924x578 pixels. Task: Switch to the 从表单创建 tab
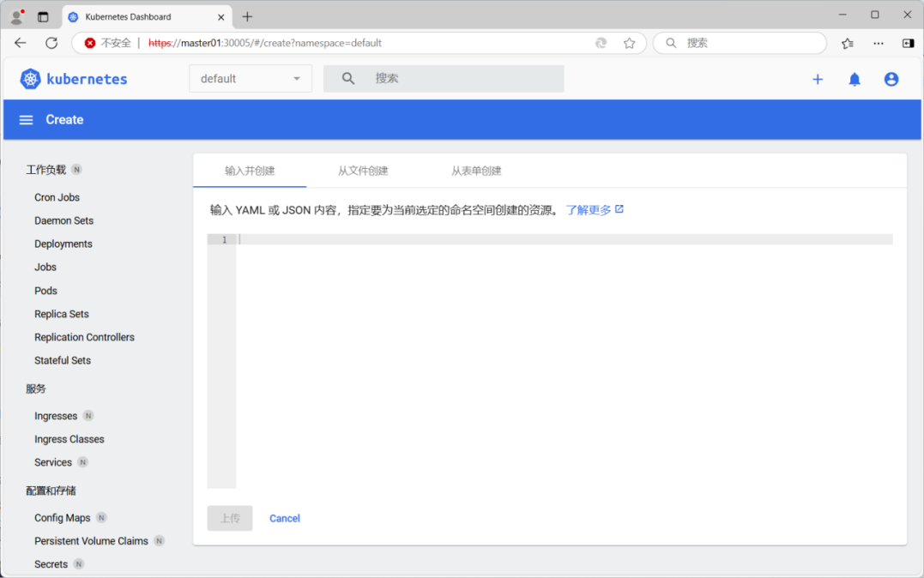tap(476, 171)
